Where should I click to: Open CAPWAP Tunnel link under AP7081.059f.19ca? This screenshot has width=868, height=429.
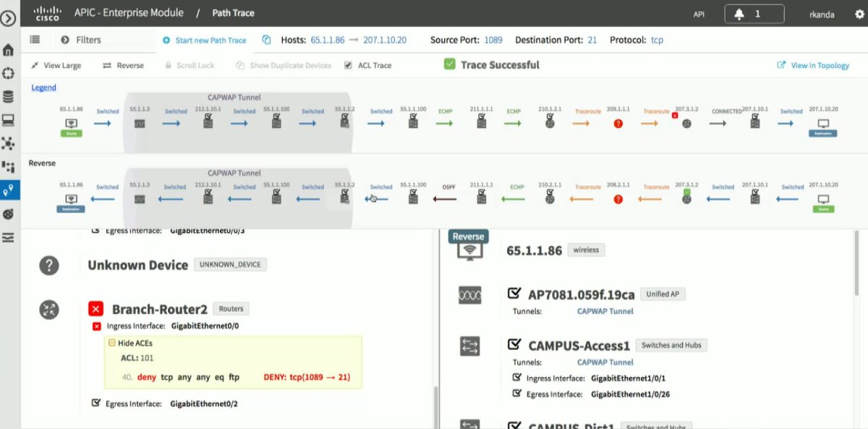pyautogui.click(x=605, y=311)
